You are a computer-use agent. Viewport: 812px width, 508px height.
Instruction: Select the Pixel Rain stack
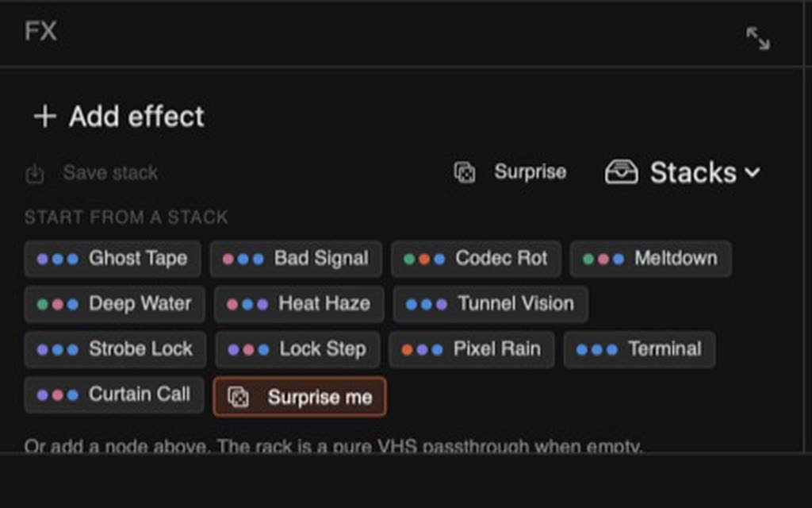coord(472,349)
